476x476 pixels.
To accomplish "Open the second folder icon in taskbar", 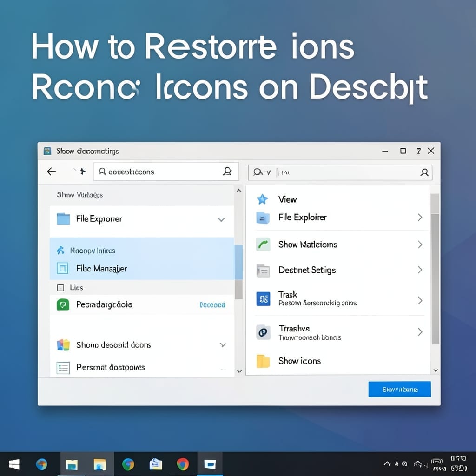I will pyautogui.click(x=99, y=464).
